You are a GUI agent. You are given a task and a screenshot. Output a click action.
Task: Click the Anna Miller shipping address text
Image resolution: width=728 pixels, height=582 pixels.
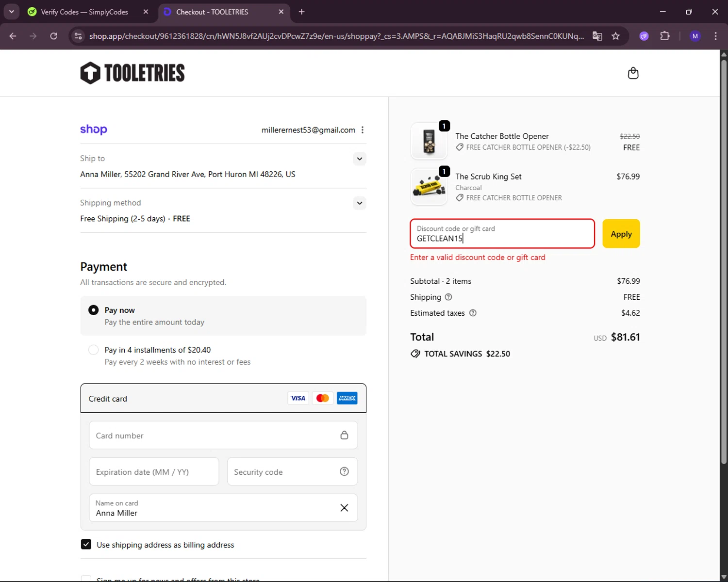[x=187, y=174]
